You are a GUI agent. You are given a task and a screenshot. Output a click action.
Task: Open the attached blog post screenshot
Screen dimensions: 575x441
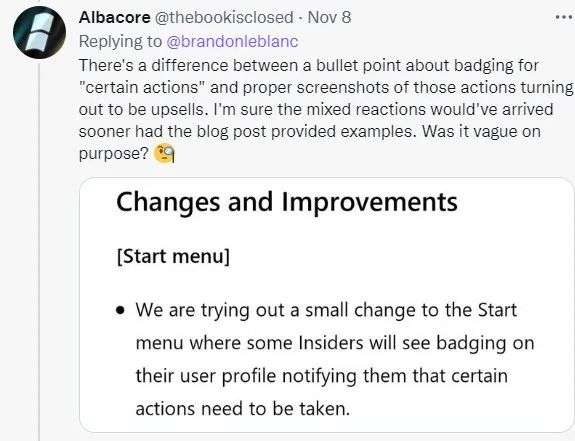point(327,305)
